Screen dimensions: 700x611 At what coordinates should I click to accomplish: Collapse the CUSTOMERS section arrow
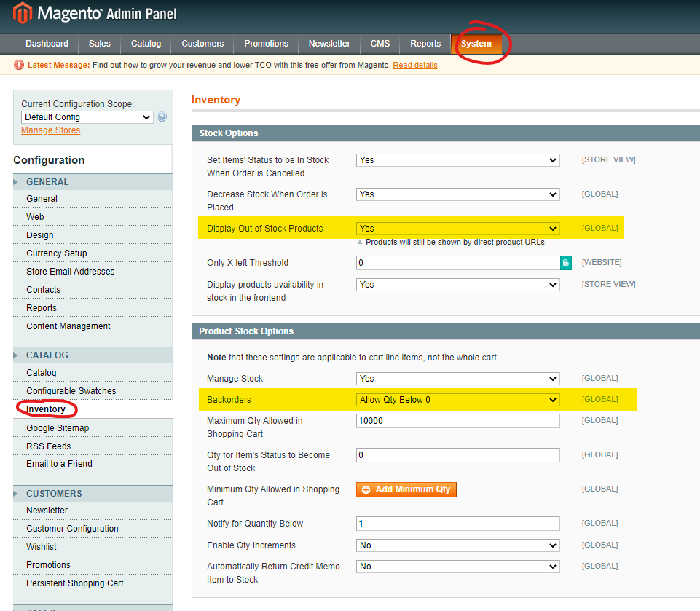point(15,494)
